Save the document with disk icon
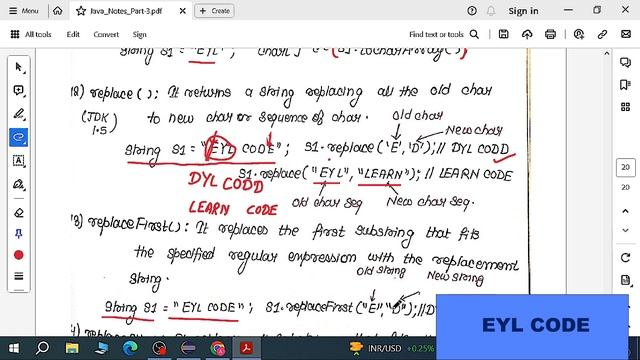Screen dimensions: 640x360 click(x=504, y=34)
